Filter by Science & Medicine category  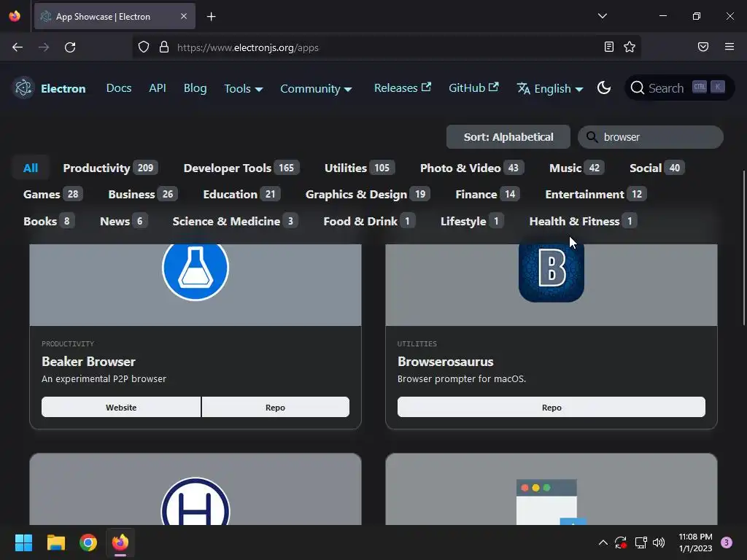235,221
